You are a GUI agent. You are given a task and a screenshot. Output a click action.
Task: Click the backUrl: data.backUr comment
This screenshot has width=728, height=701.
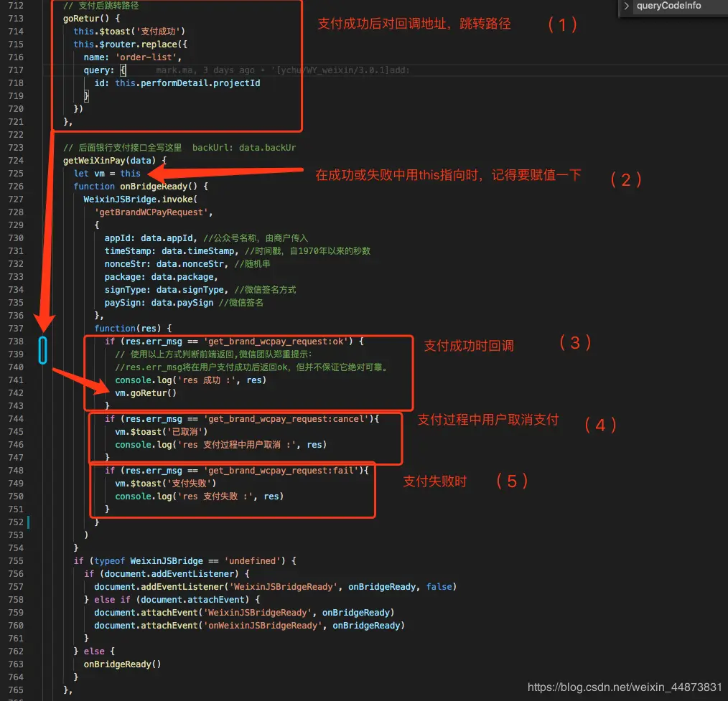coord(244,148)
